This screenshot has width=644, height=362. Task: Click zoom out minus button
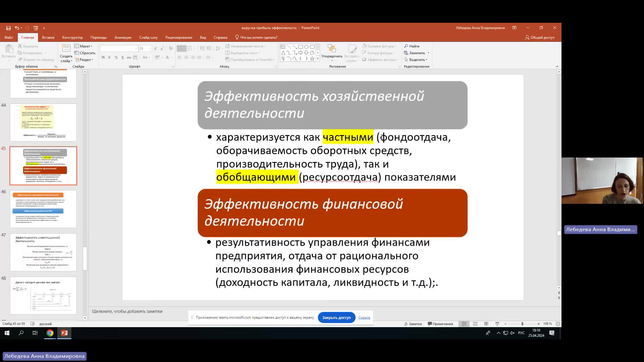(x=505, y=324)
